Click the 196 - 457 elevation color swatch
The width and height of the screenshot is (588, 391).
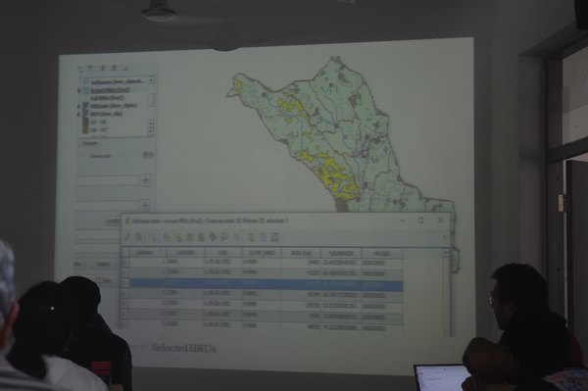(85, 130)
